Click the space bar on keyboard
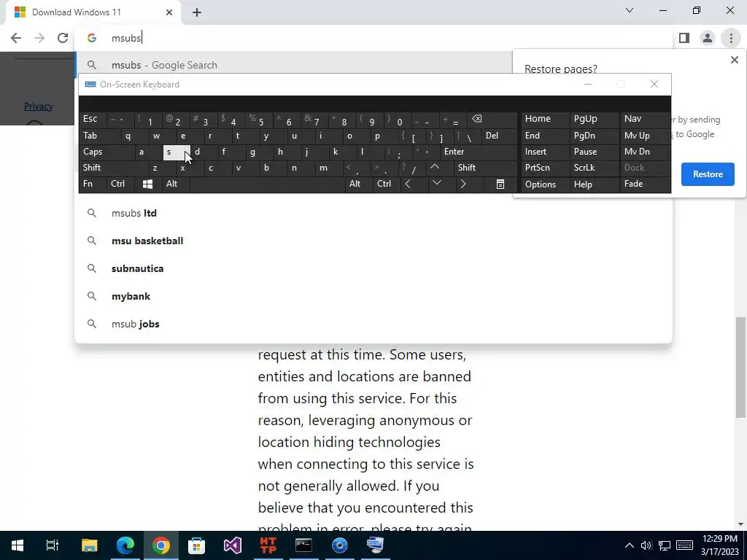The width and height of the screenshot is (747, 560). coord(267,184)
